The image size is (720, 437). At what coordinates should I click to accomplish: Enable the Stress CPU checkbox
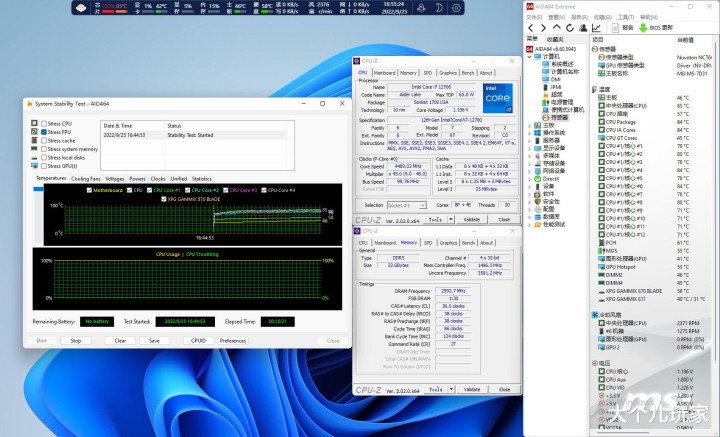pos(44,123)
